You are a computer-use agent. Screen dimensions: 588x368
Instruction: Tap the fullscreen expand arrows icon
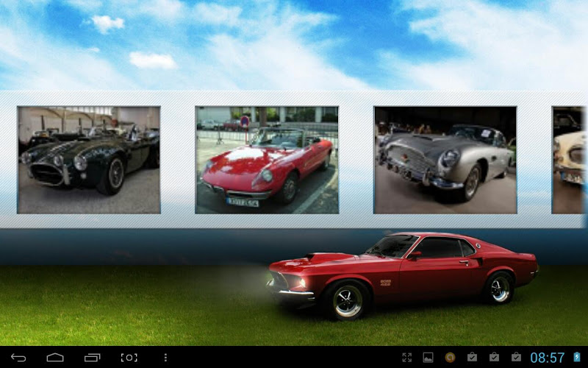407,358
